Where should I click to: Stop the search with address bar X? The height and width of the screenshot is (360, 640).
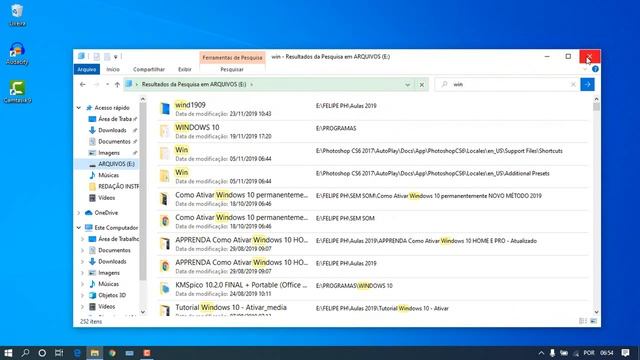pos(422,85)
